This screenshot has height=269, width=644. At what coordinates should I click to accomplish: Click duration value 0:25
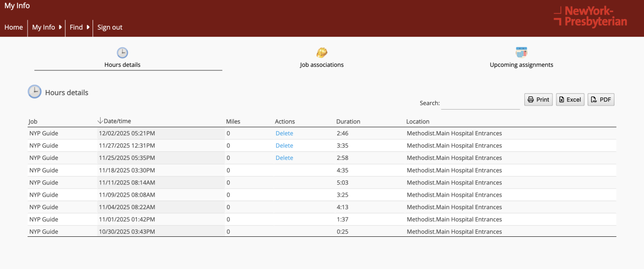point(343,232)
